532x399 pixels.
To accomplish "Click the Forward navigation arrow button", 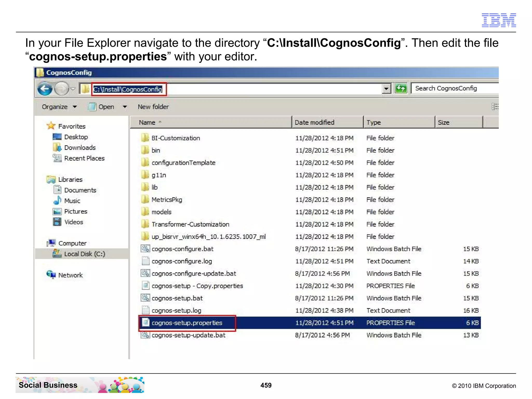I will [x=61, y=89].
